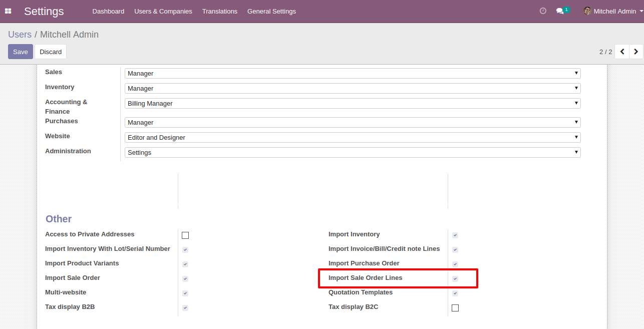This screenshot has width=644, height=329.
Task: Toggle the Quotation Templates checkbox
Action: tap(455, 293)
